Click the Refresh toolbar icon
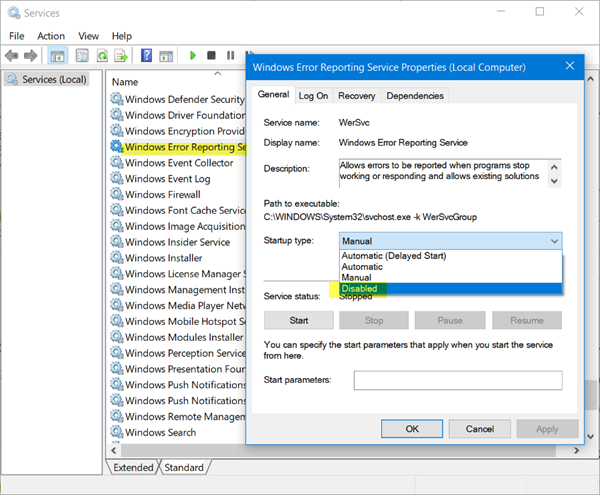This screenshot has width=600, height=495. [100, 56]
